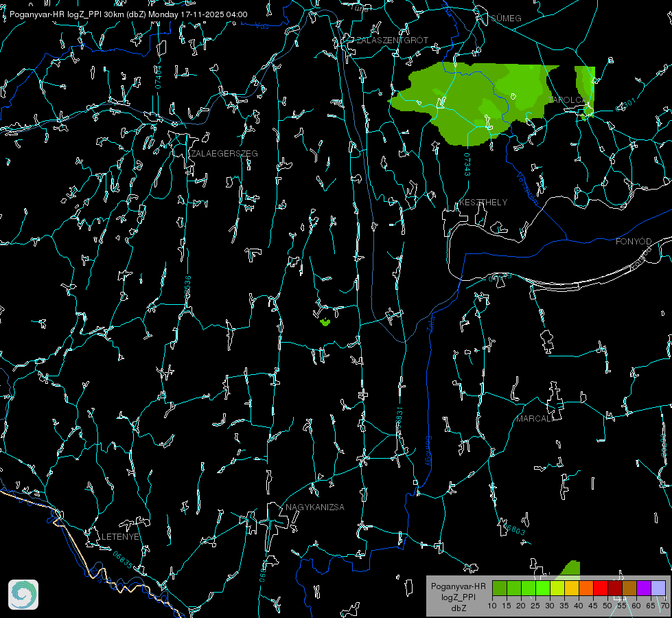Select the 15-20 dBZ green swatch
The image size is (672, 618).
(514, 588)
